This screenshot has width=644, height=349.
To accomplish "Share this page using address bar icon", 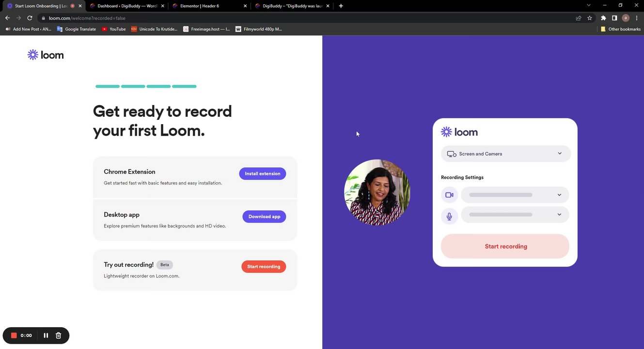I will [x=578, y=18].
